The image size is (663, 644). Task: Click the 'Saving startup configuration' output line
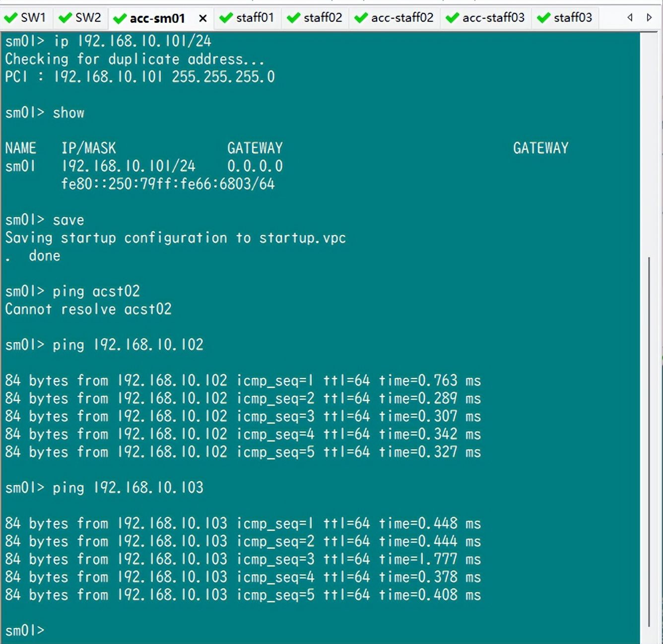(175, 238)
